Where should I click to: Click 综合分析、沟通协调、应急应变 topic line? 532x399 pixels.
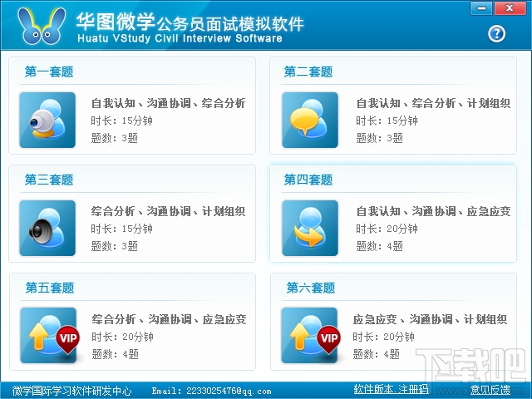pyautogui.click(x=169, y=319)
